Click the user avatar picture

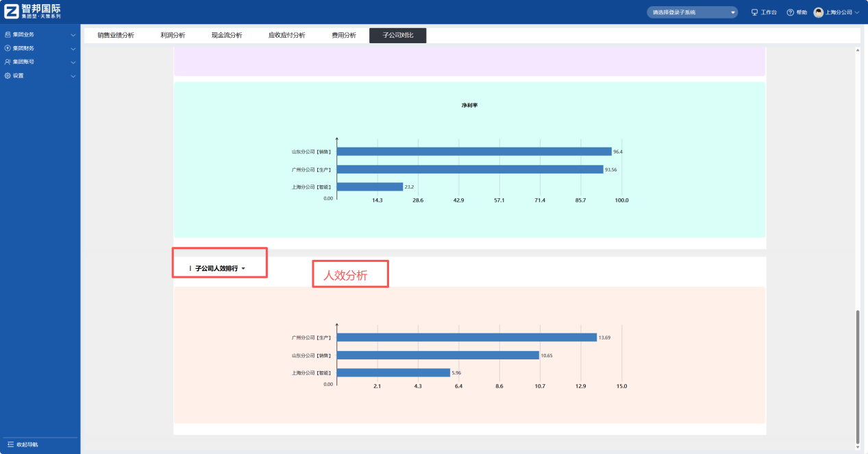(818, 12)
